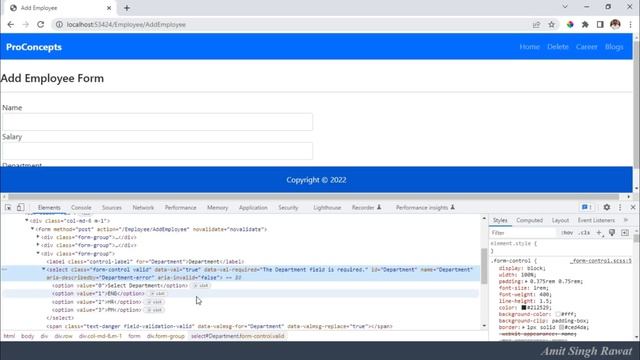
Task: Switch to the Elements tab
Action: 49,207
